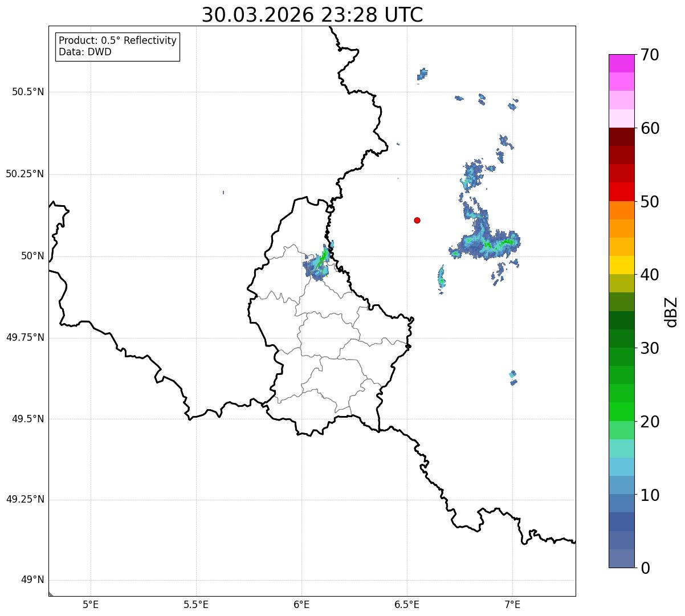Image resolution: width=685 pixels, height=616 pixels.
Task: Click the 49.5°N latitude label
Action: tap(28, 419)
